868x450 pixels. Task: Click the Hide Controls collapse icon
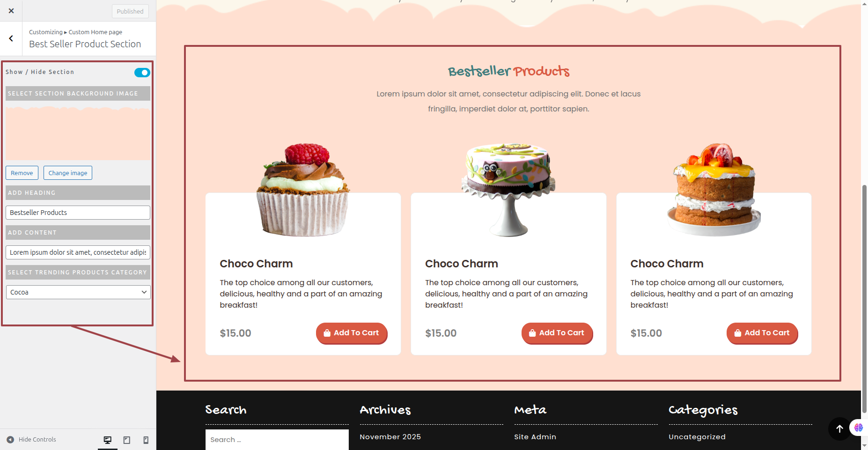[x=10, y=440]
